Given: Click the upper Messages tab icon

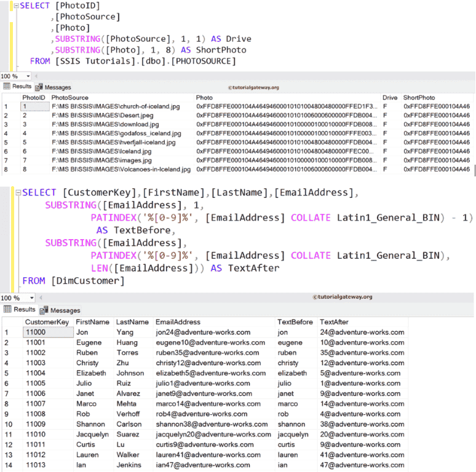Looking at the screenshot, I should [x=39, y=87].
